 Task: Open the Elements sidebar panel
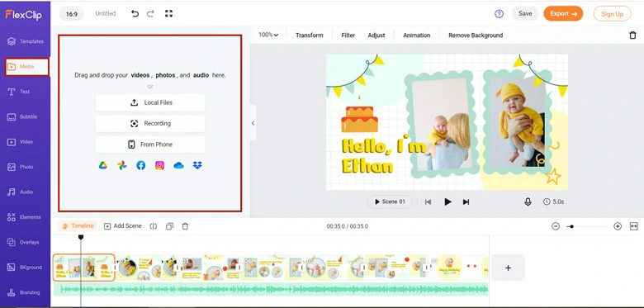point(25,217)
